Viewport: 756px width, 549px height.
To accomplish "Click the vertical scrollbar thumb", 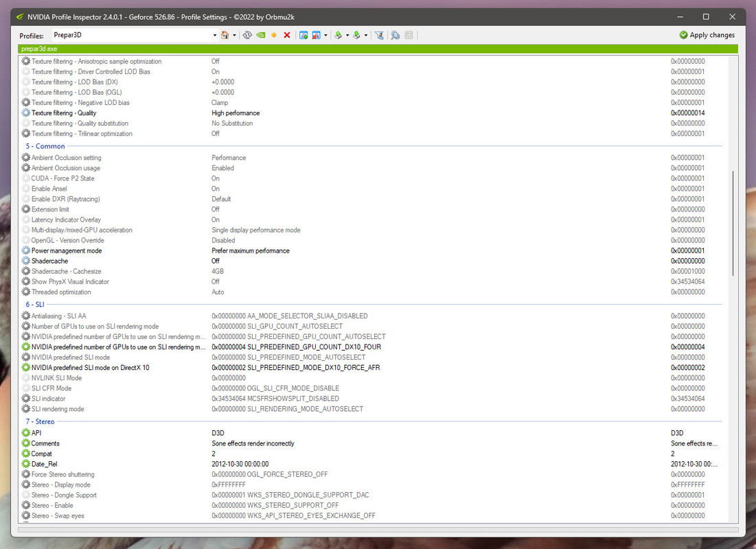I will point(733,222).
